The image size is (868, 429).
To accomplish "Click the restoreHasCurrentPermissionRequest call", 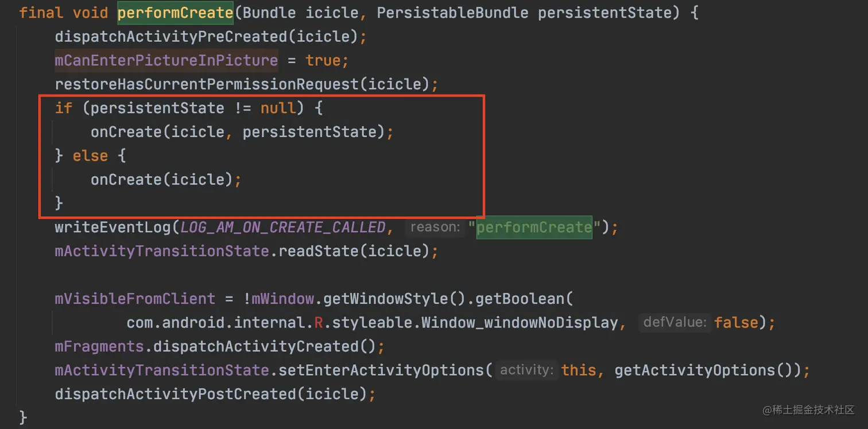I will [x=242, y=84].
